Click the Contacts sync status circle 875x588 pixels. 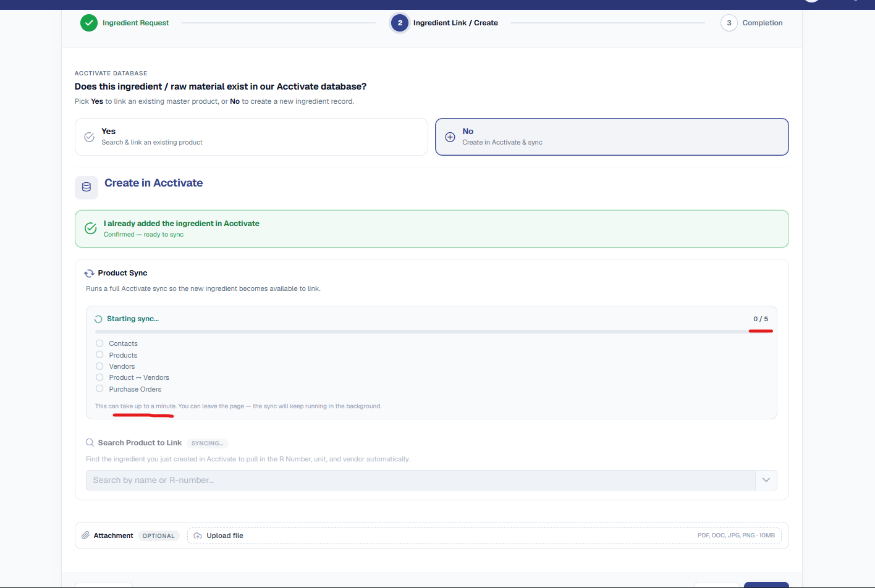tap(99, 343)
